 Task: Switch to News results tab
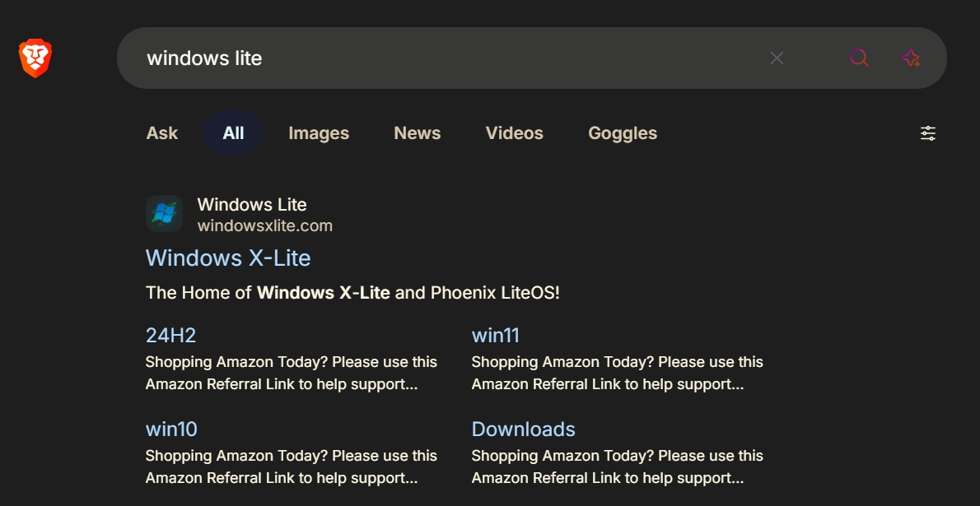point(418,133)
